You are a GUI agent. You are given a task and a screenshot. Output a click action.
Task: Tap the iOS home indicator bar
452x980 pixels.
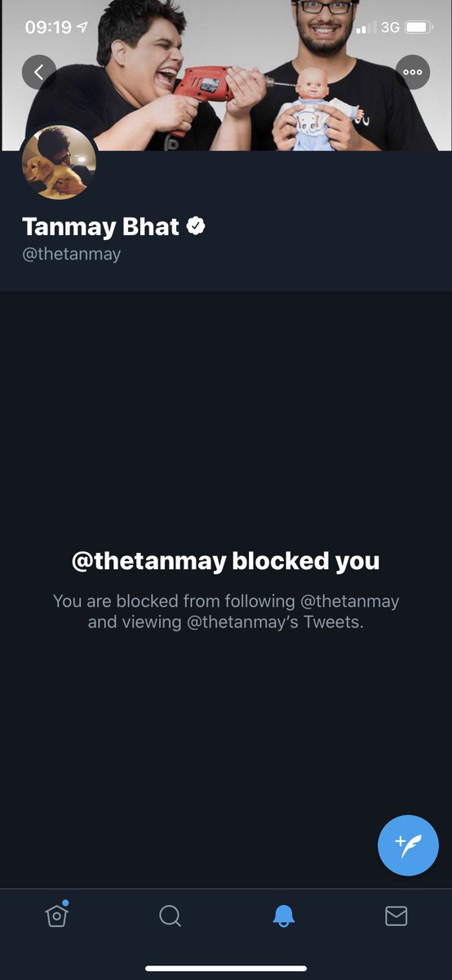(226, 969)
